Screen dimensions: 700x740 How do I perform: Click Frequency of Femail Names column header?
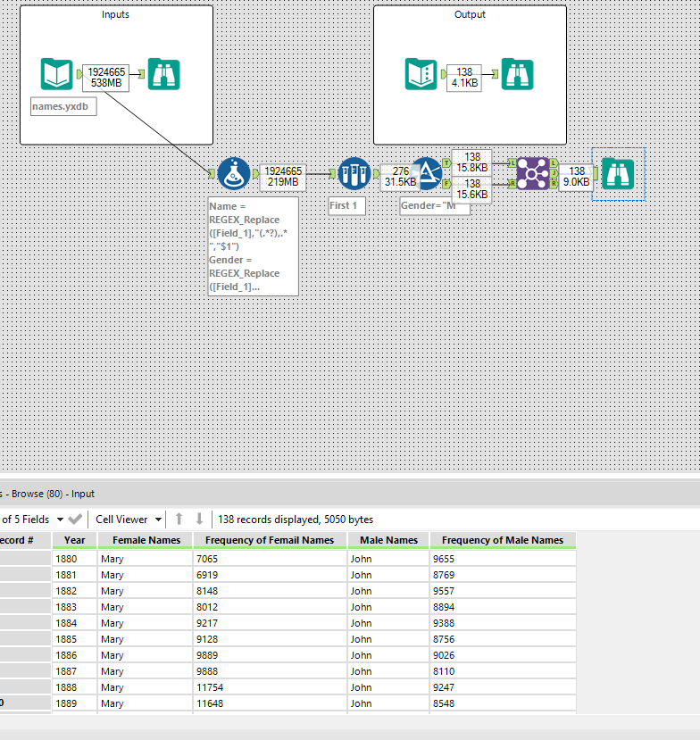(270, 540)
